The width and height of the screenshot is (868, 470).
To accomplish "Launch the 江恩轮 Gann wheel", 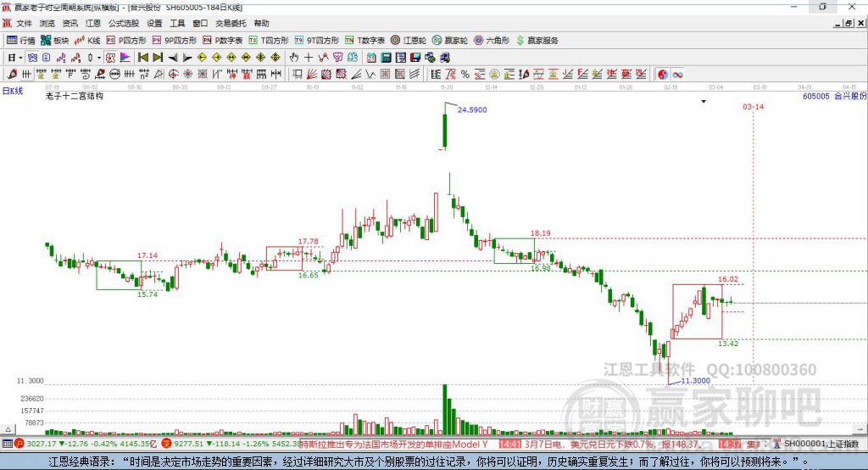I will pos(409,41).
